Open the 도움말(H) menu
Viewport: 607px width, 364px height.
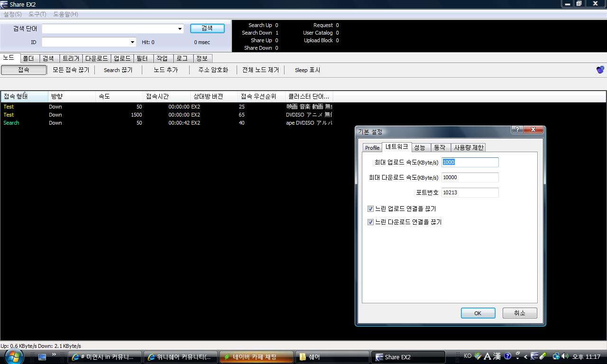pyautogui.click(x=65, y=14)
